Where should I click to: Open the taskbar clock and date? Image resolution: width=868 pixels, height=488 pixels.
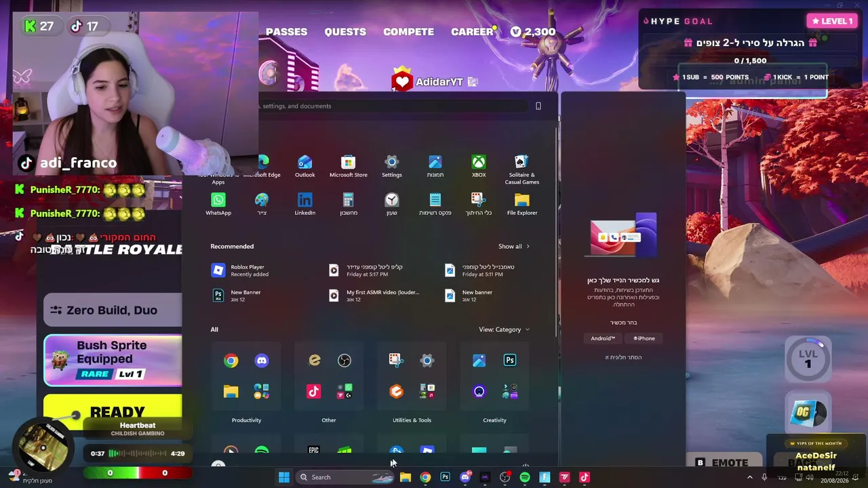point(834,477)
